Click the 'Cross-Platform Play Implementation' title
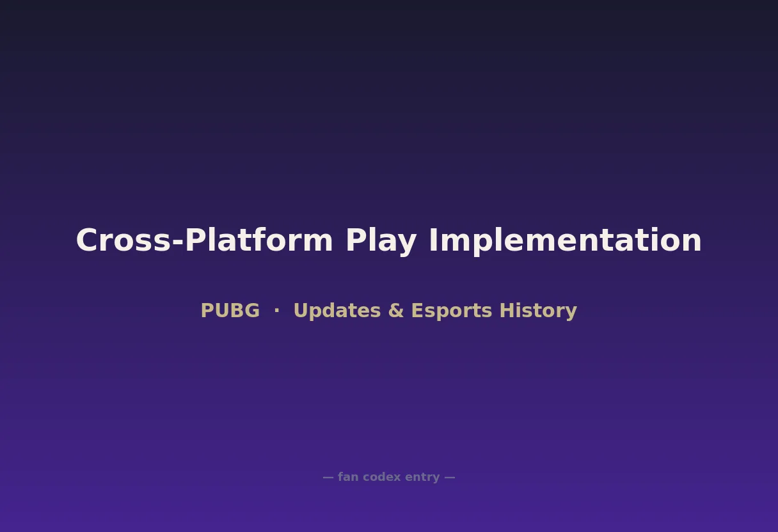This screenshot has width=778, height=532. pyautogui.click(x=389, y=241)
